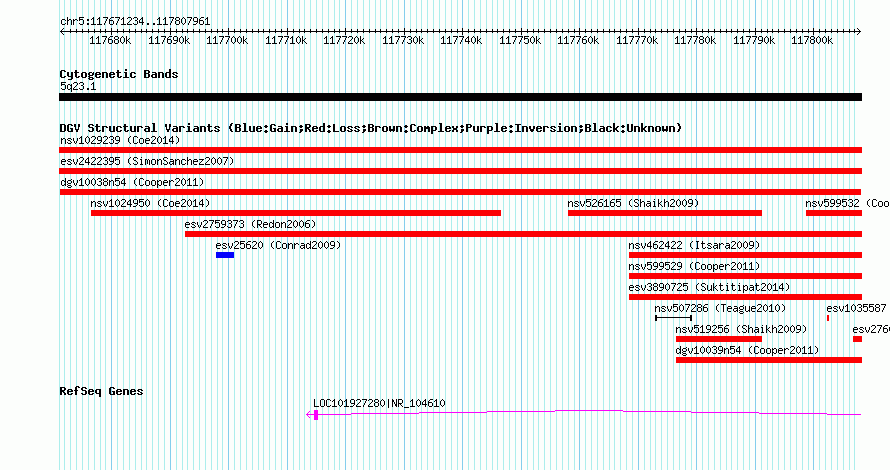This screenshot has height=470, width=890.
Task: Click the RefSeq Genes track title
Action: tap(101, 391)
